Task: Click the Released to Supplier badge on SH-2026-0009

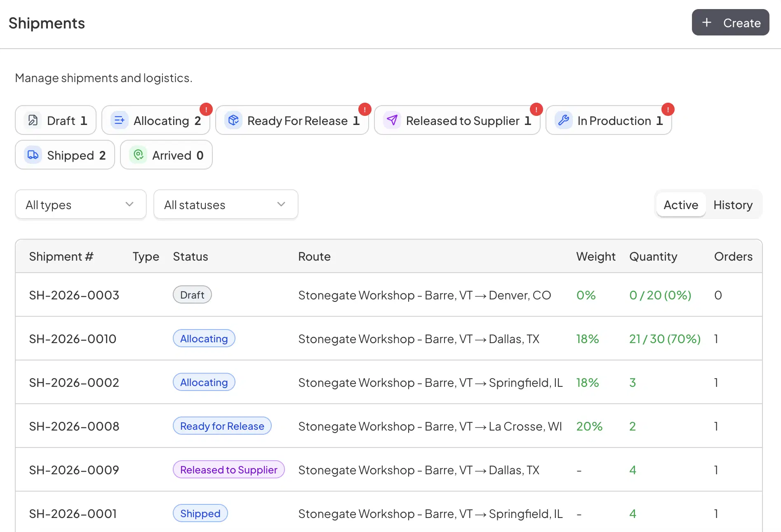Action: tap(228, 470)
